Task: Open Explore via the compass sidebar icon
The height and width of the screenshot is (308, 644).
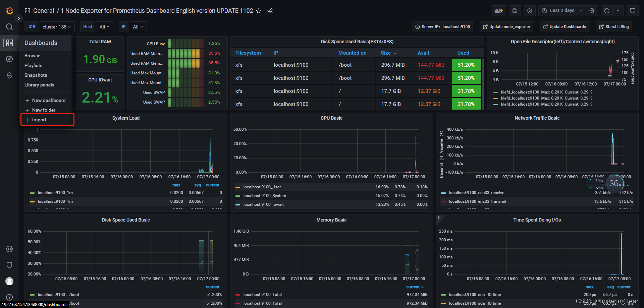Action: 9,59
